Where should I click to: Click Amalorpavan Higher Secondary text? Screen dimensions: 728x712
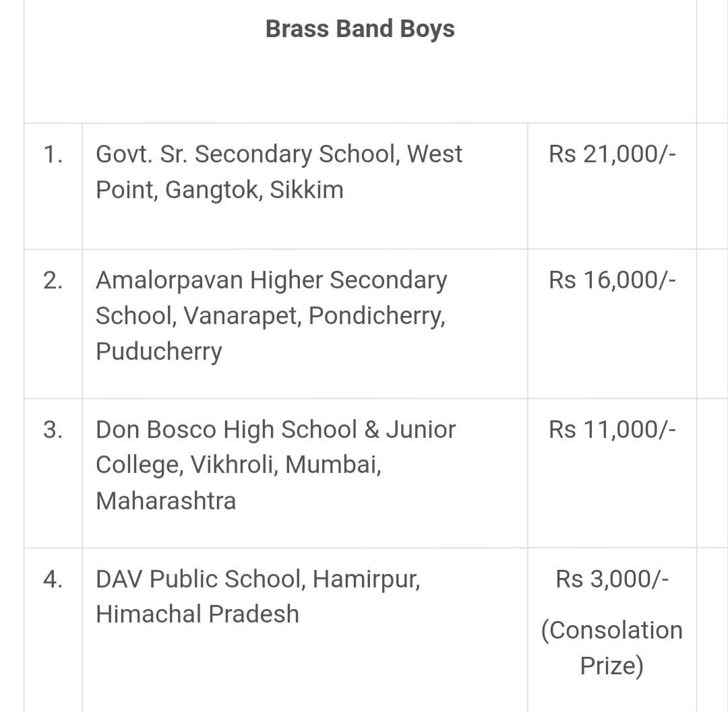tap(271, 280)
